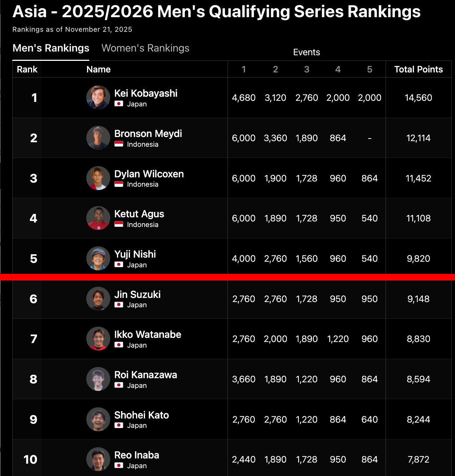The height and width of the screenshot is (476, 455).
Task: Click the Indonesia flag beside Ketut Agus
Action: click(119, 224)
